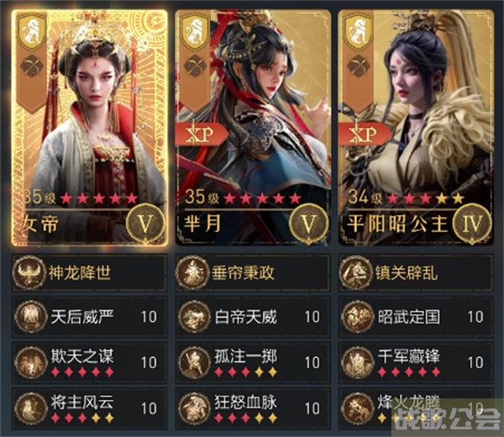Click the V rank badge on 女帝
This screenshot has height=437, width=504.
tap(145, 224)
